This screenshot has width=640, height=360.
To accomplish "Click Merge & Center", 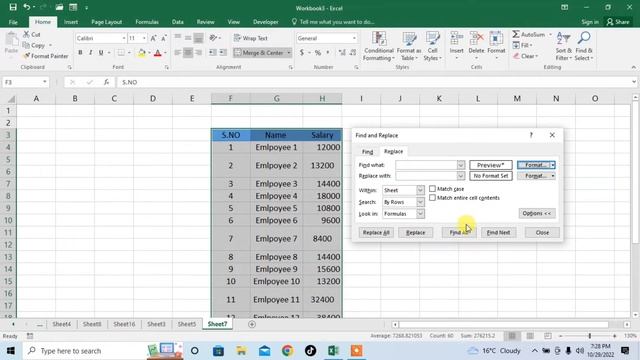I will click(x=262, y=53).
